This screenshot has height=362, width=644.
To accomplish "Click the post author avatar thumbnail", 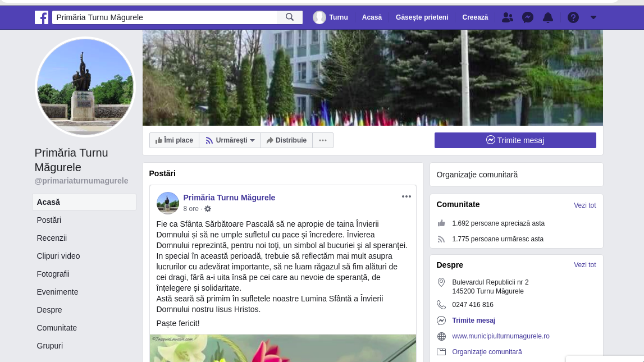I will pyautogui.click(x=167, y=203).
